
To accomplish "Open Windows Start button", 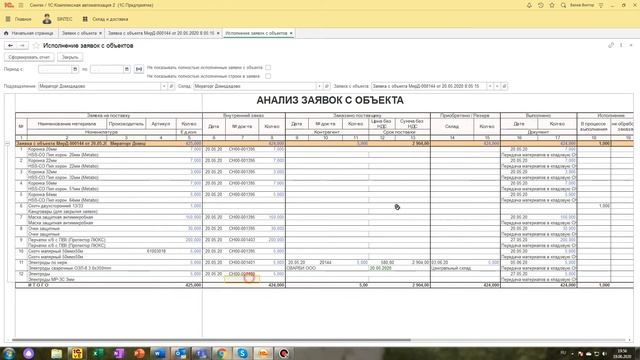I will (9, 353).
